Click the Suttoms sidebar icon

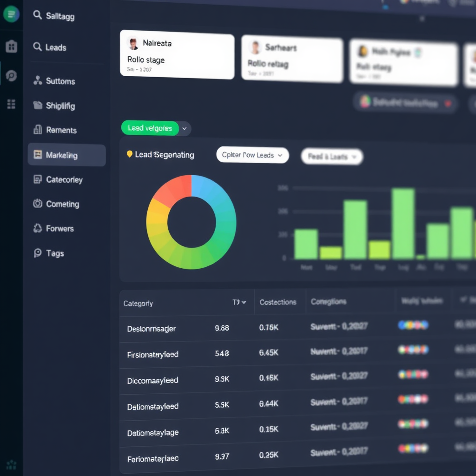click(38, 81)
